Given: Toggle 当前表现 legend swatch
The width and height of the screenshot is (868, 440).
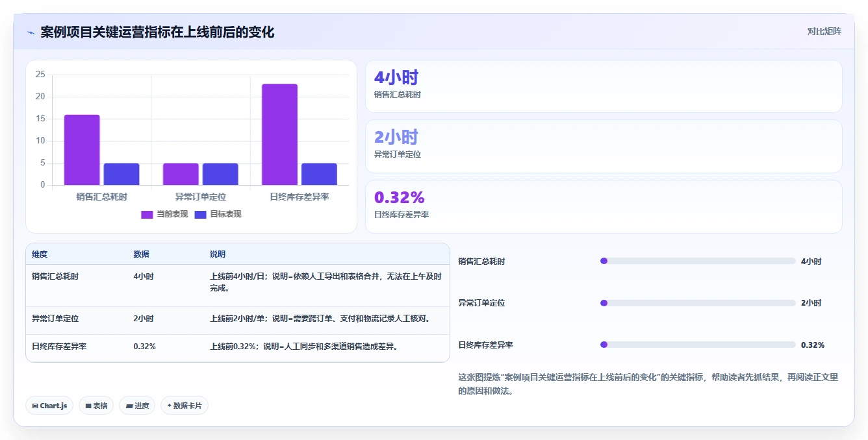Looking at the screenshot, I should [x=147, y=214].
